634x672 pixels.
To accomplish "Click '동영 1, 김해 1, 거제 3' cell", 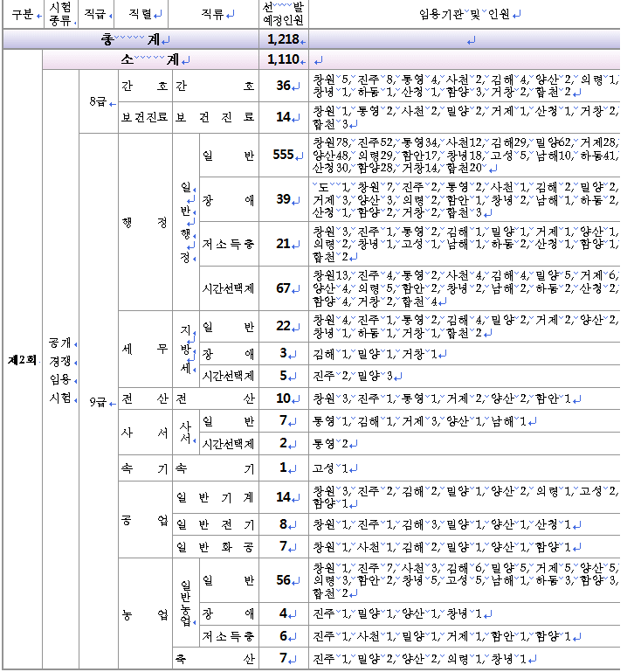I will [465, 421].
